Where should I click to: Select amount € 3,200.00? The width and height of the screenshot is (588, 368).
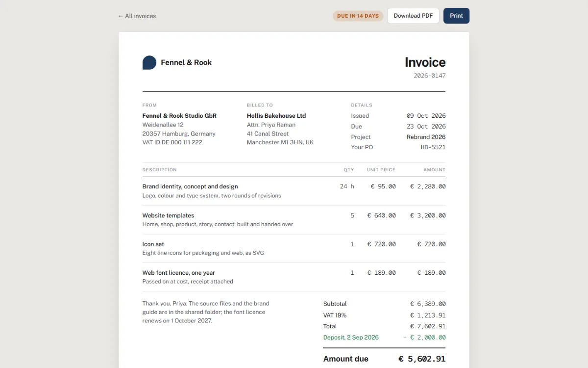point(428,215)
